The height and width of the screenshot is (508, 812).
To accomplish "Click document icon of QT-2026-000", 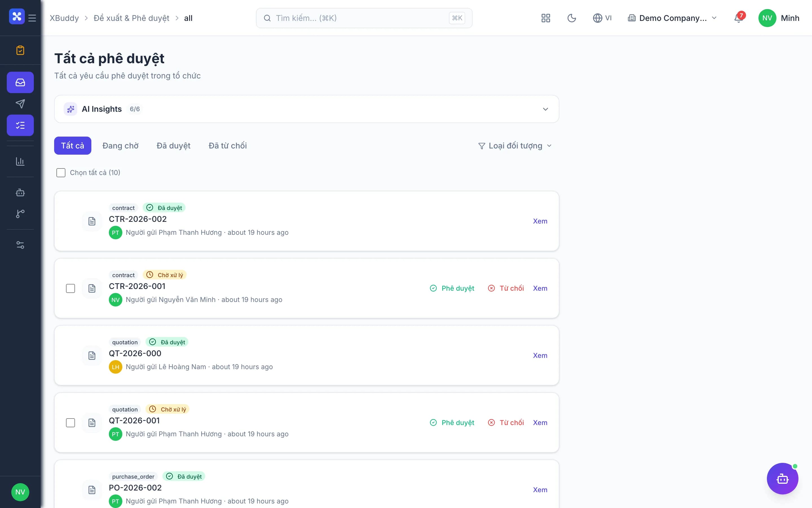I will pos(92,356).
